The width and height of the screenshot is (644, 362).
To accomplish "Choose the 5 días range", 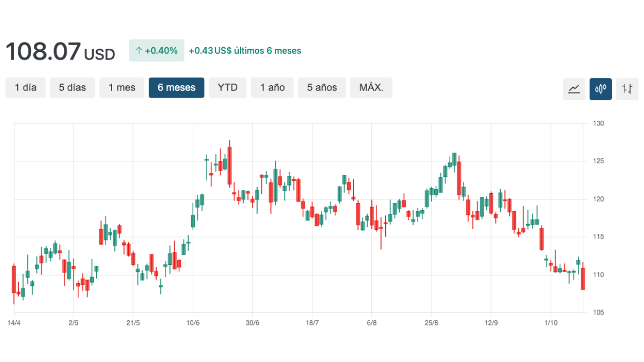I will tap(72, 87).
